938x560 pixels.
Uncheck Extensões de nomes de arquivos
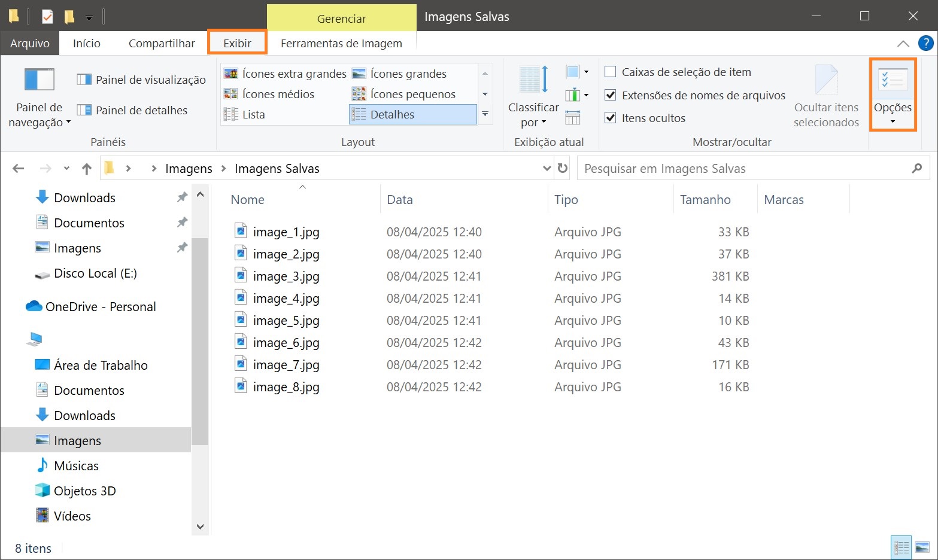click(x=611, y=95)
